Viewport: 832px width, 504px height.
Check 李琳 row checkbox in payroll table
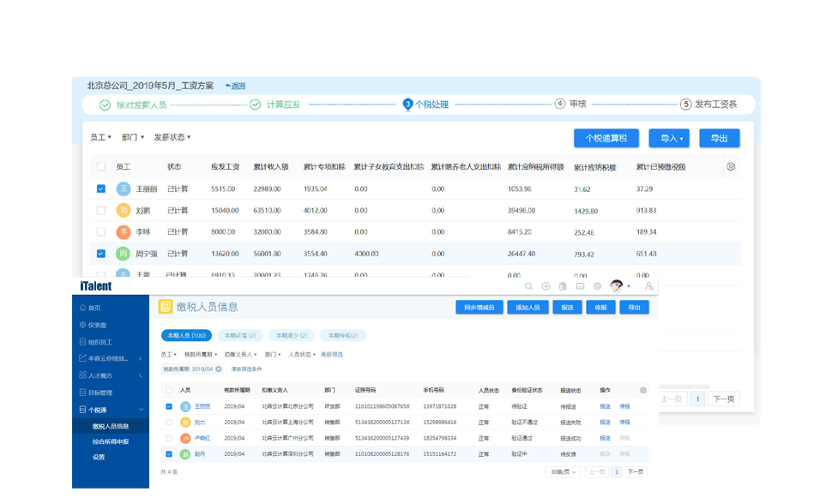coord(101,231)
